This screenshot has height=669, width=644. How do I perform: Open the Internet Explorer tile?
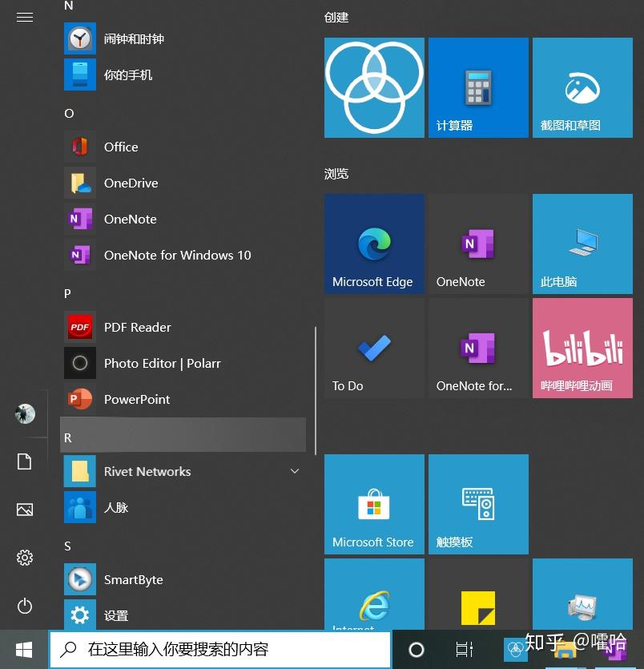pos(374,594)
